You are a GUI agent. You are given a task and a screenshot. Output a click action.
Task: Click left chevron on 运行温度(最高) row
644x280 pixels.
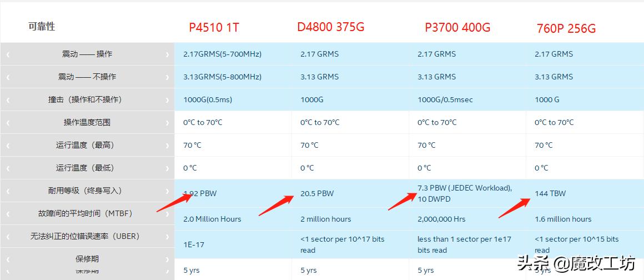click(8, 145)
